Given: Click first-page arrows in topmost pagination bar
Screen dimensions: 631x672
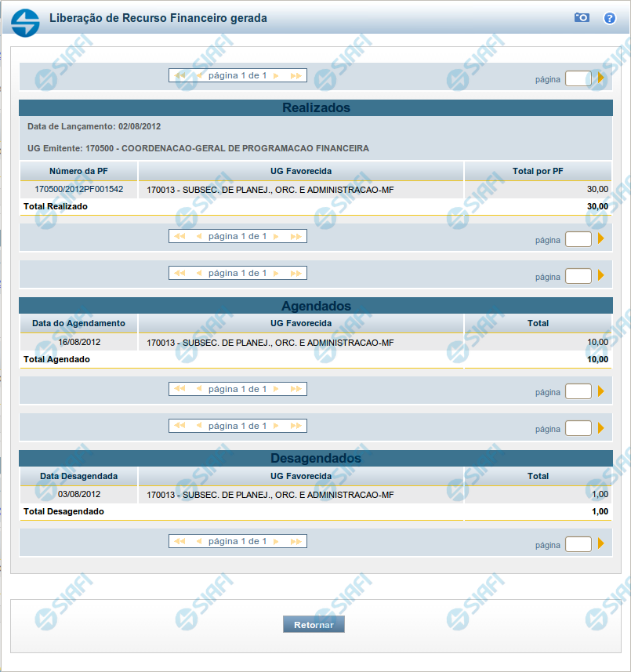Looking at the screenshot, I should pos(180,76).
